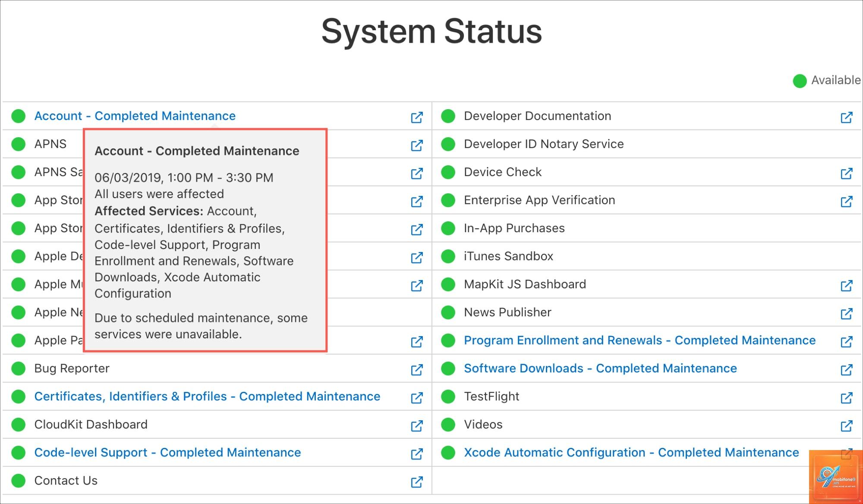This screenshot has width=863, height=504.
Task: Click the green status dot beside Contact Us
Action: 19,481
